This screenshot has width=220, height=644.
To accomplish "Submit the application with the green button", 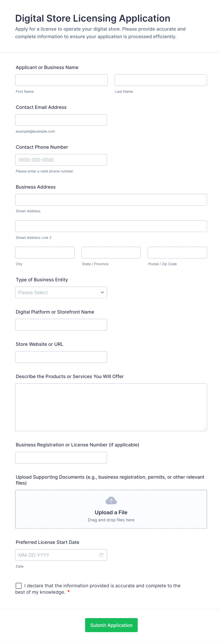I will [111, 625].
